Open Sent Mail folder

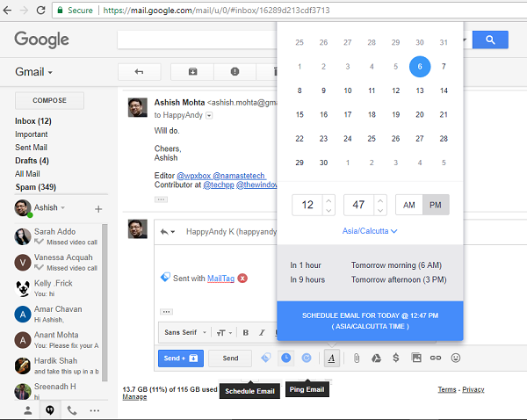pyautogui.click(x=31, y=148)
